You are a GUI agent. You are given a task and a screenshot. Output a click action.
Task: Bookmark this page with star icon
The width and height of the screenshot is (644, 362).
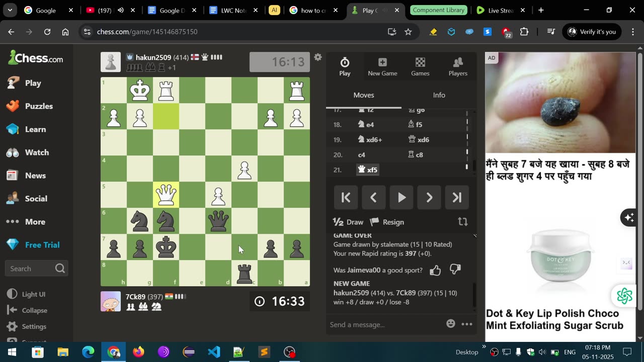tap(408, 32)
